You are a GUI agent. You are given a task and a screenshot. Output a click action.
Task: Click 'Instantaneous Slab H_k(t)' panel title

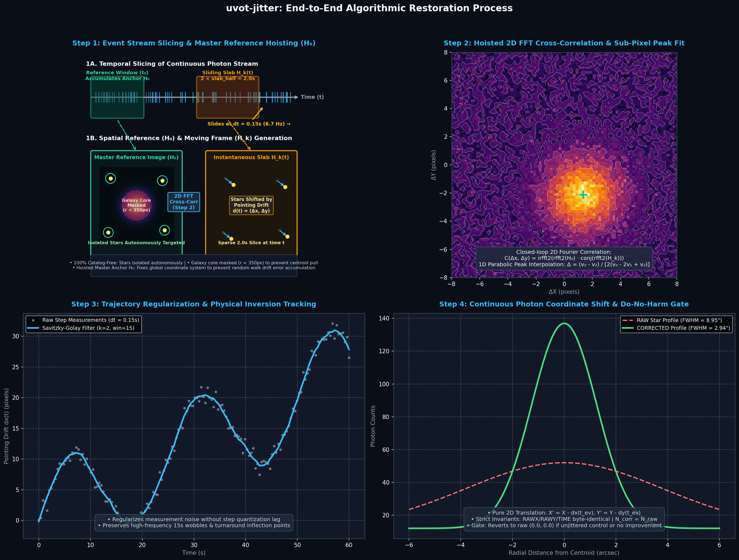(x=251, y=157)
